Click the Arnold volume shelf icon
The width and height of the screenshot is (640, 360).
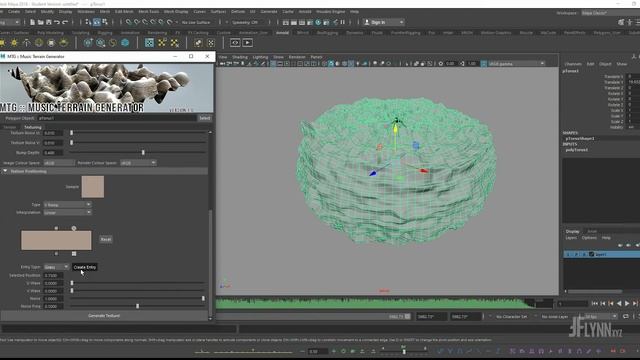[100, 42]
